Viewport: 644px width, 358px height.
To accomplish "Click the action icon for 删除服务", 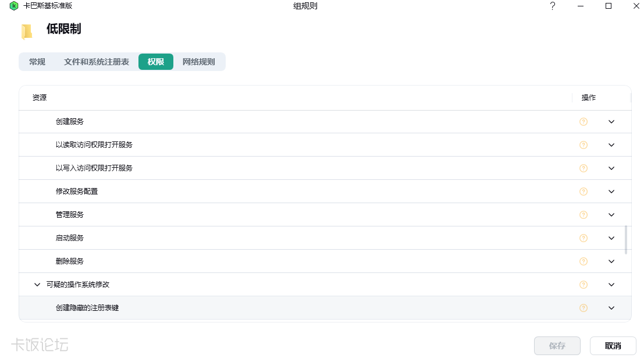I will pos(583,261).
